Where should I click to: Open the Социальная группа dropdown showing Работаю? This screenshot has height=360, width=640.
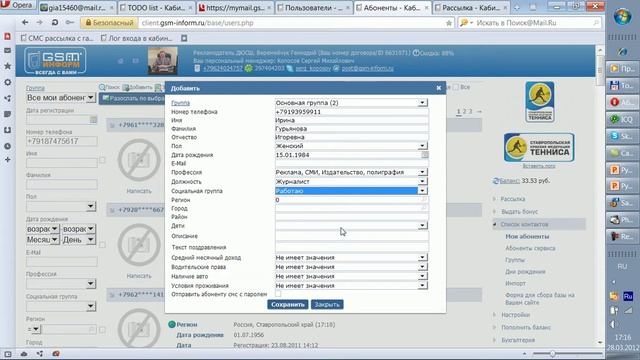(x=351, y=191)
